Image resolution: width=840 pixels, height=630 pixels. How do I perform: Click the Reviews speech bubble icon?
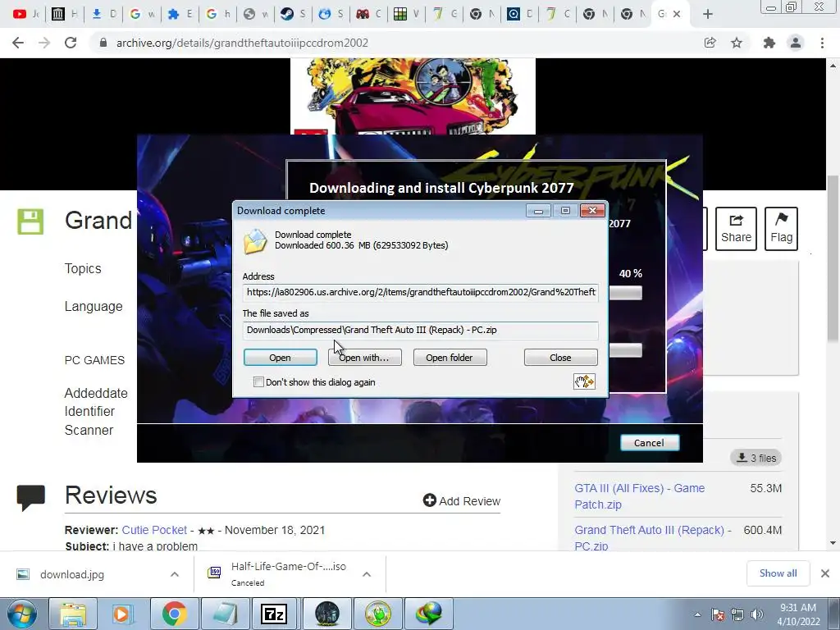click(x=30, y=498)
